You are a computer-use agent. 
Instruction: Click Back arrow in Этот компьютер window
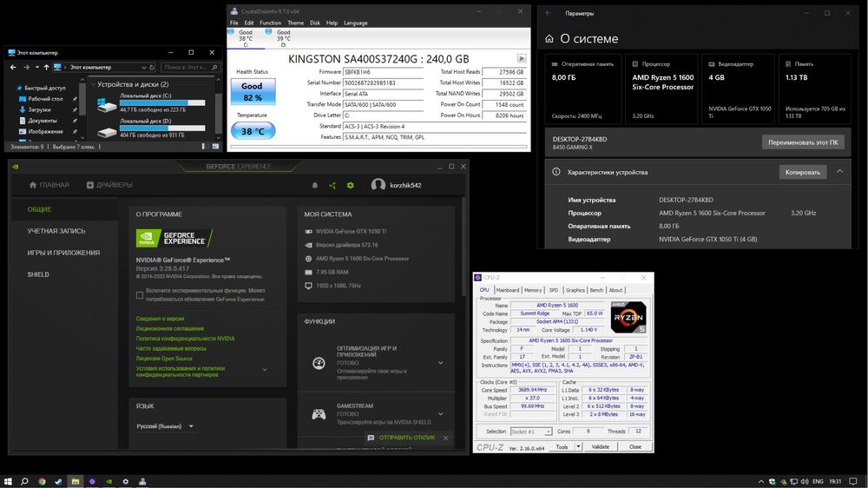13,67
